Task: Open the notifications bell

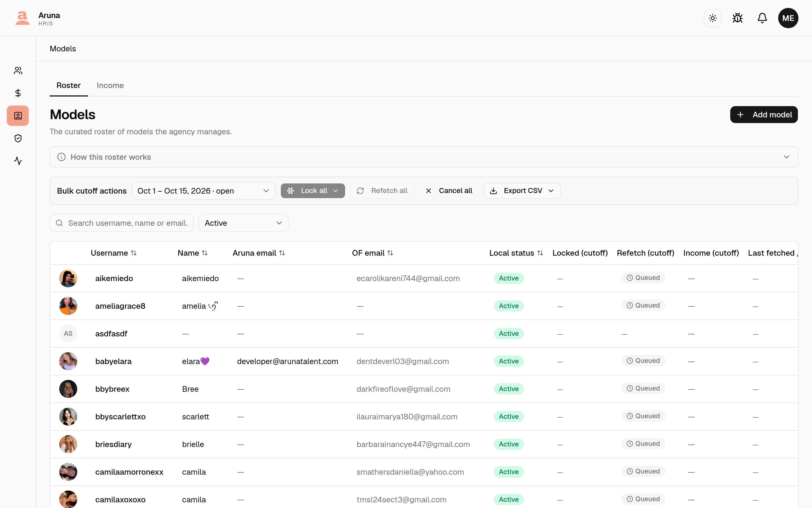Action: point(762,18)
